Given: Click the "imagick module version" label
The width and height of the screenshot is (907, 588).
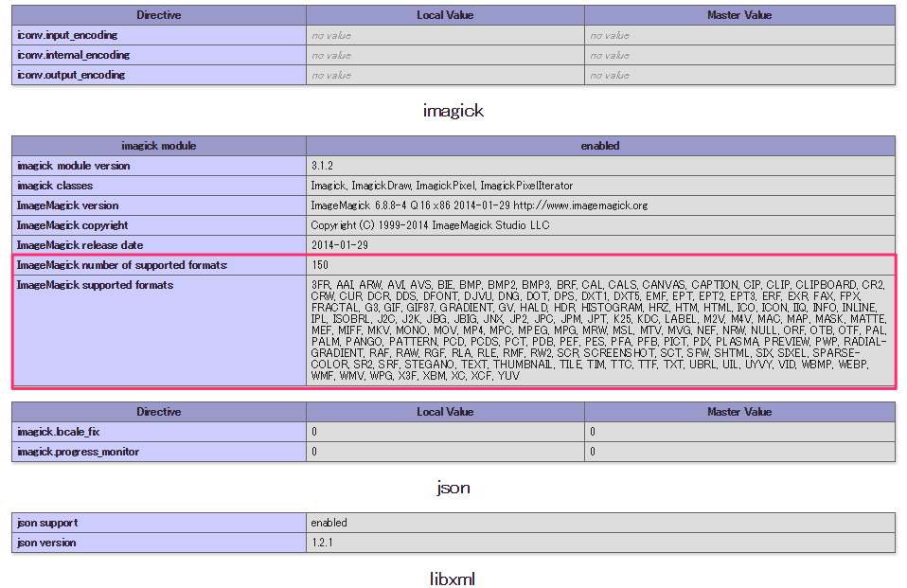Looking at the screenshot, I should click(x=74, y=166).
